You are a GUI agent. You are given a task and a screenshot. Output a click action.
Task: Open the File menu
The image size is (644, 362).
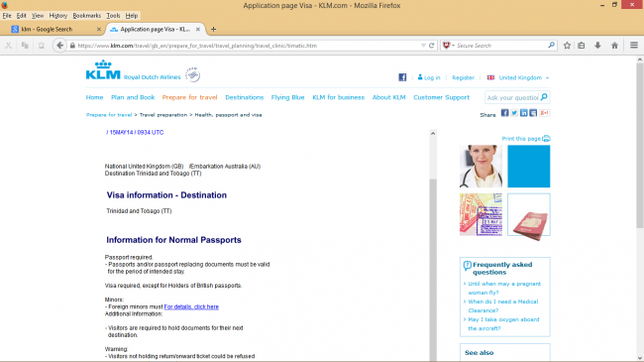(7, 16)
